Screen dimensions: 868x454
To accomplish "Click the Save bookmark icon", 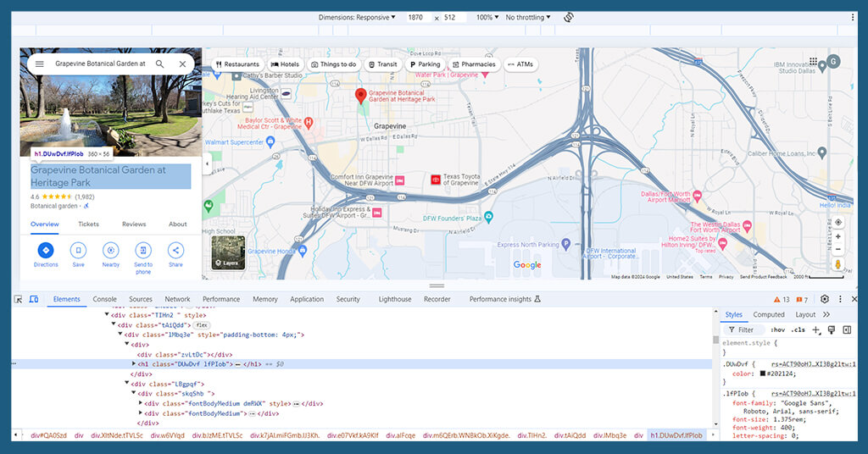I will click(78, 251).
